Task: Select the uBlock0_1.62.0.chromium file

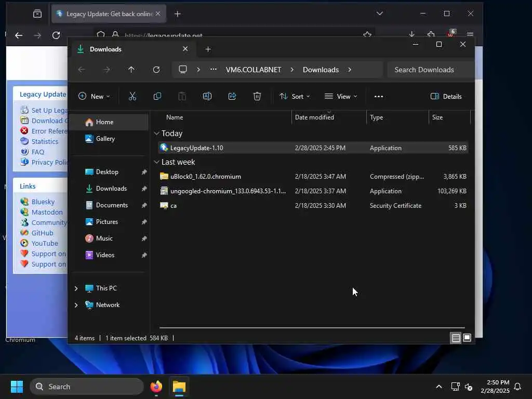Action: point(313,177)
